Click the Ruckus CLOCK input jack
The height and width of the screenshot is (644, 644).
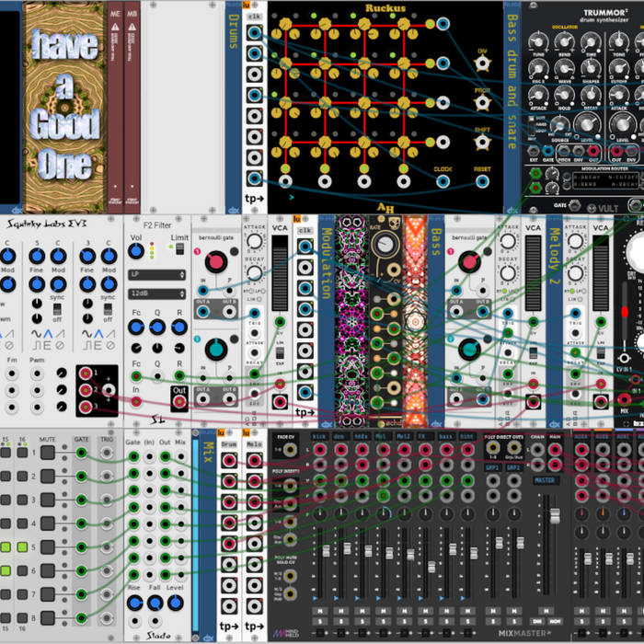click(x=443, y=180)
